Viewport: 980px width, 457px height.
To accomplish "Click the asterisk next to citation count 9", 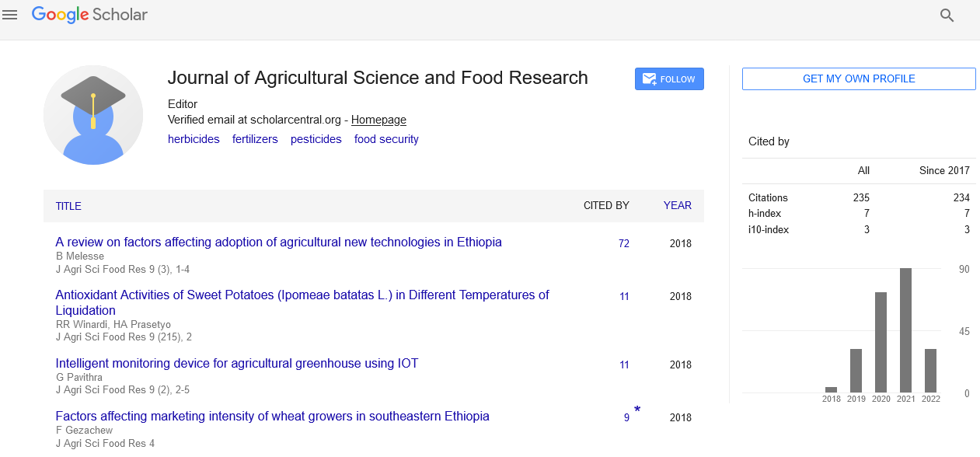I will [x=637, y=410].
